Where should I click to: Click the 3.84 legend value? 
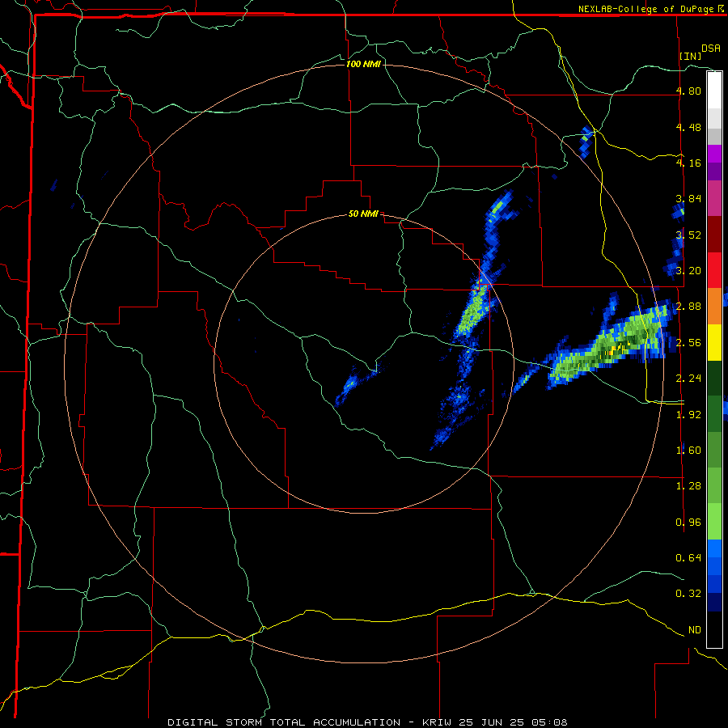(688, 199)
